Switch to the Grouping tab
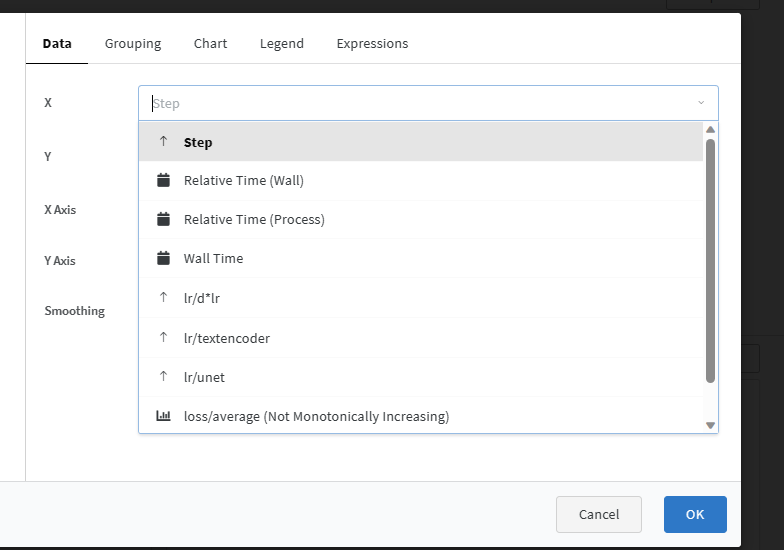 click(x=133, y=44)
